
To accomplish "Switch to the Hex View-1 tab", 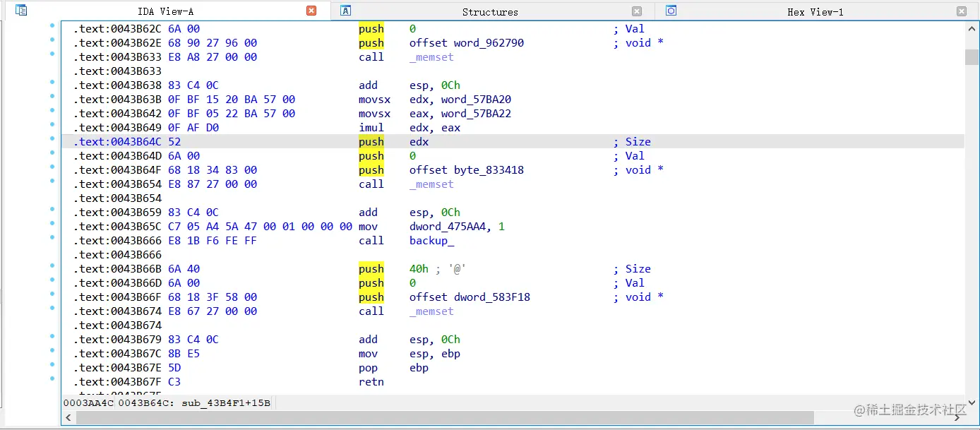I will point(815,12).
